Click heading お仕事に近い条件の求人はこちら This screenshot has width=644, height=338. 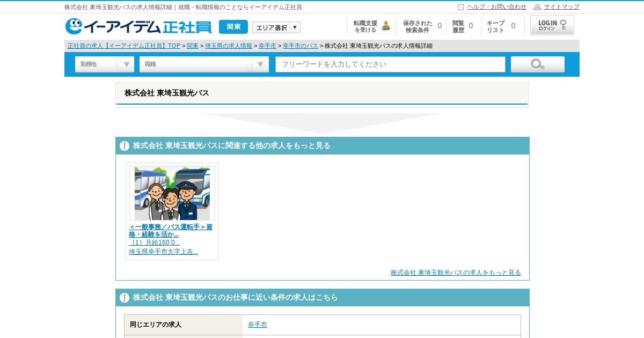(x=236, y=298)
